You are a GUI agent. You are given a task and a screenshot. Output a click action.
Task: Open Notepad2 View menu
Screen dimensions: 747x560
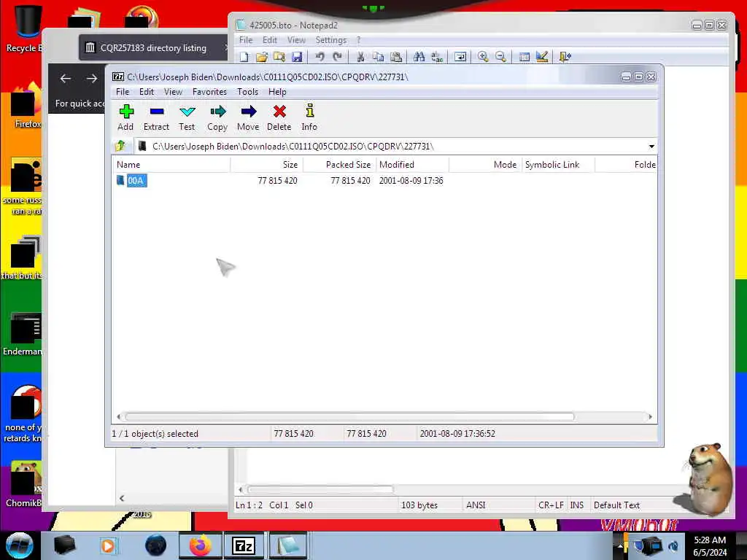pos(296,40)
